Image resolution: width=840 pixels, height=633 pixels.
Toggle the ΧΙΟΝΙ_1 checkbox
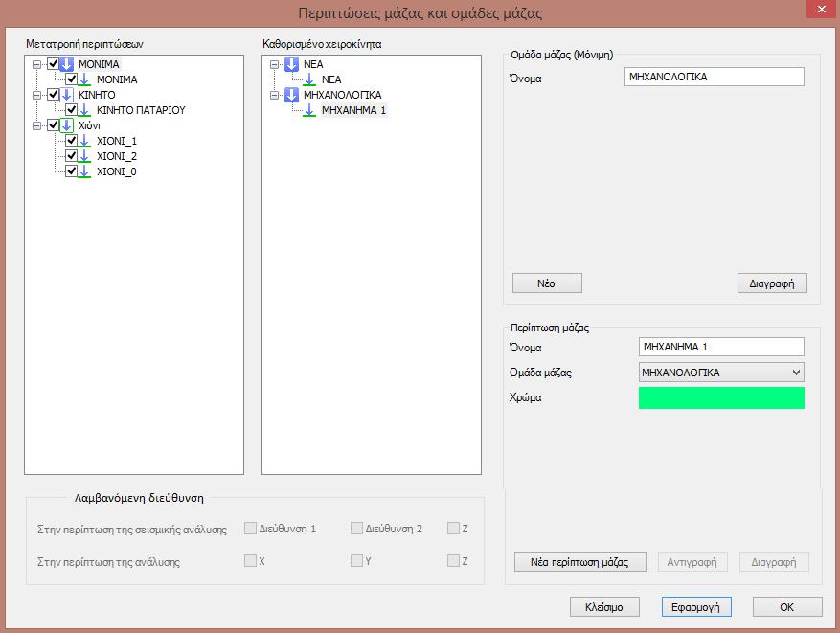pos(71,141)
